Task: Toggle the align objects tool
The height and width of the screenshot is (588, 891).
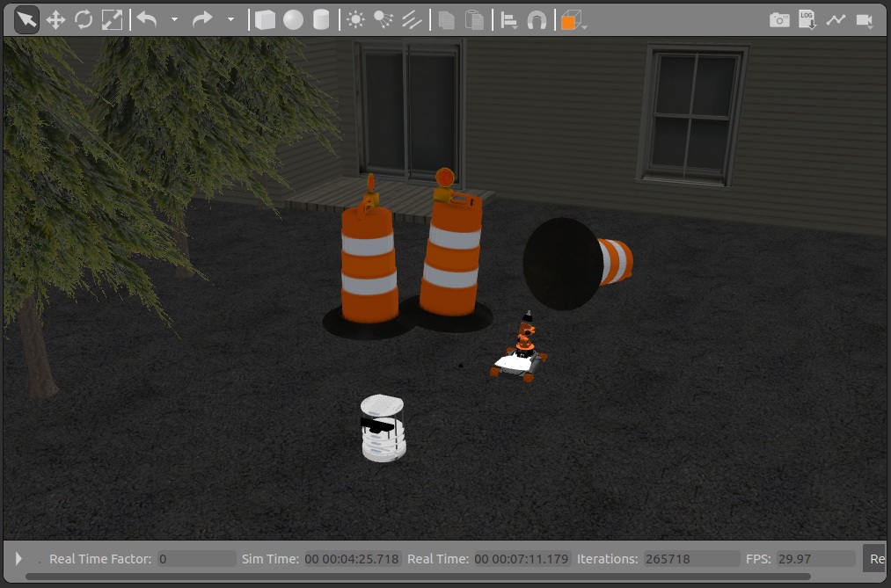Action: (x=508, y=19)
